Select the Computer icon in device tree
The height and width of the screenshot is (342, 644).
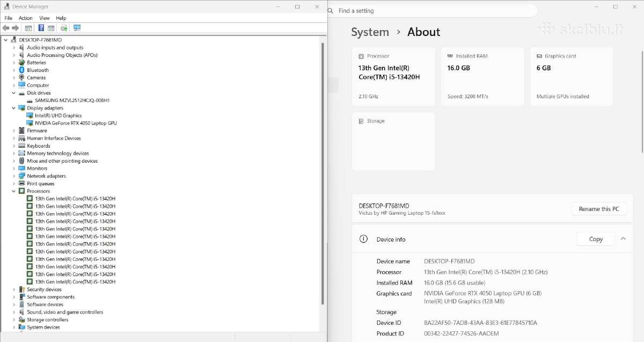click(x=21, y=85)
